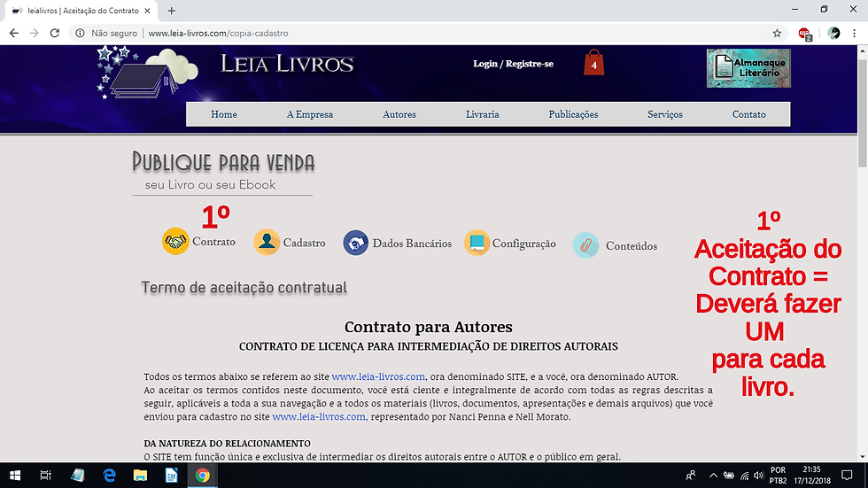868x488 pixels.
Task: Click Login / Registre-se link
Action: pyautogui.click(x=513, y=64)
